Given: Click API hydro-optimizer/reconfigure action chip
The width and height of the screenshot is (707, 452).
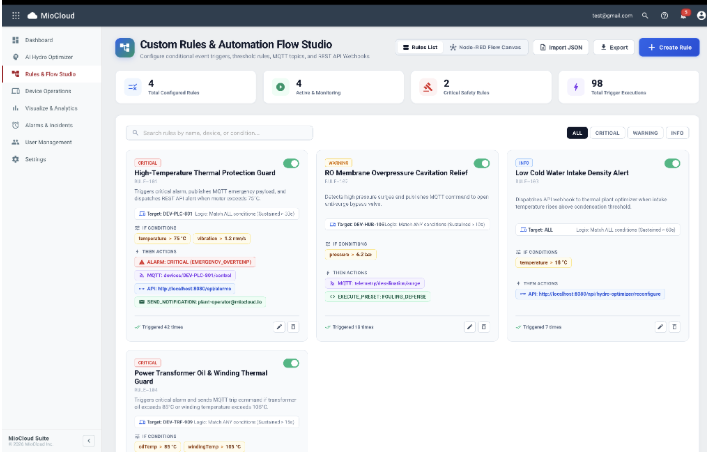Looking at the screenshot, I should (x=590, y=294).
